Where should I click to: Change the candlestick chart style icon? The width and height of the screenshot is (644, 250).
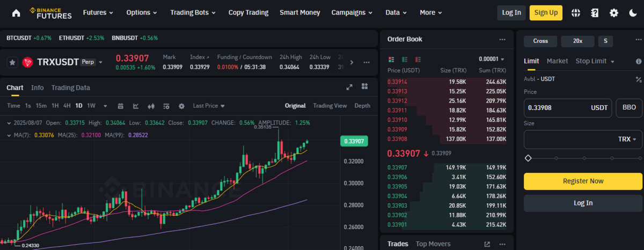[x=151, y=106]
